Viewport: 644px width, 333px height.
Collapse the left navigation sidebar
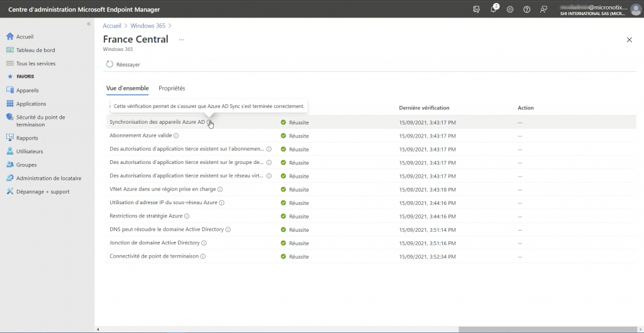[x=89, y=23]
